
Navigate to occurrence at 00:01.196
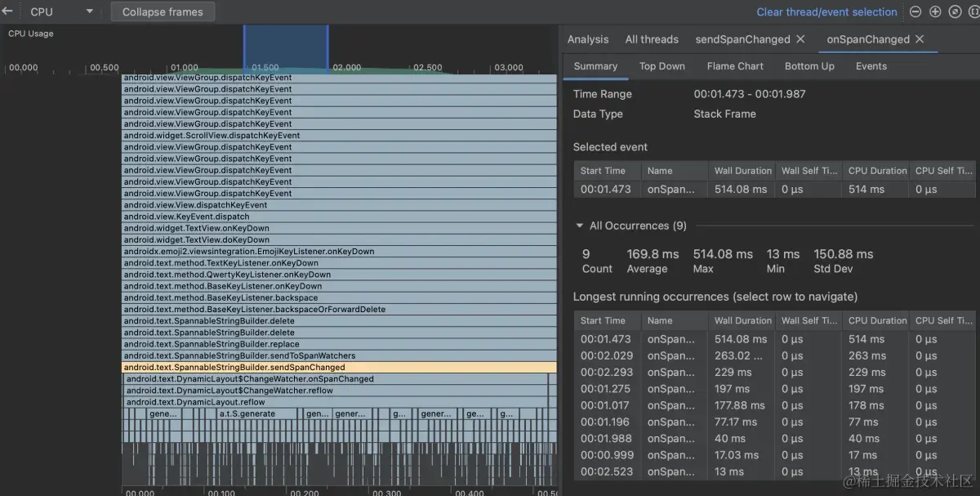(774, 422)
